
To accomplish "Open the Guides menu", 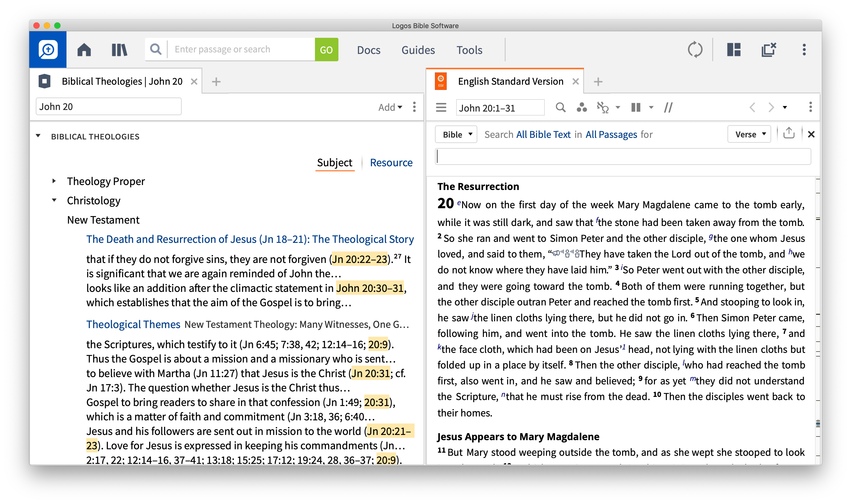I will click(418, 50).
